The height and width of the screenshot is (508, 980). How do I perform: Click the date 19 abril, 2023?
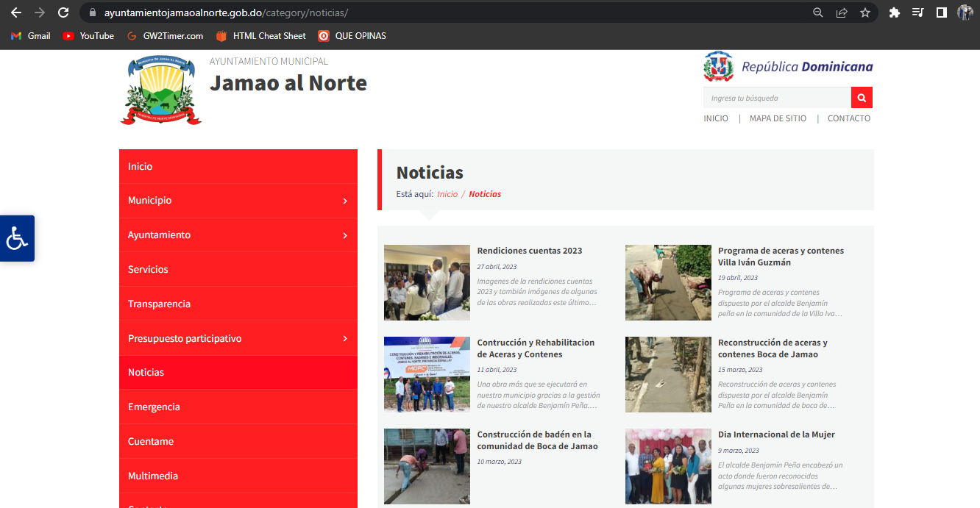(738, 278)
